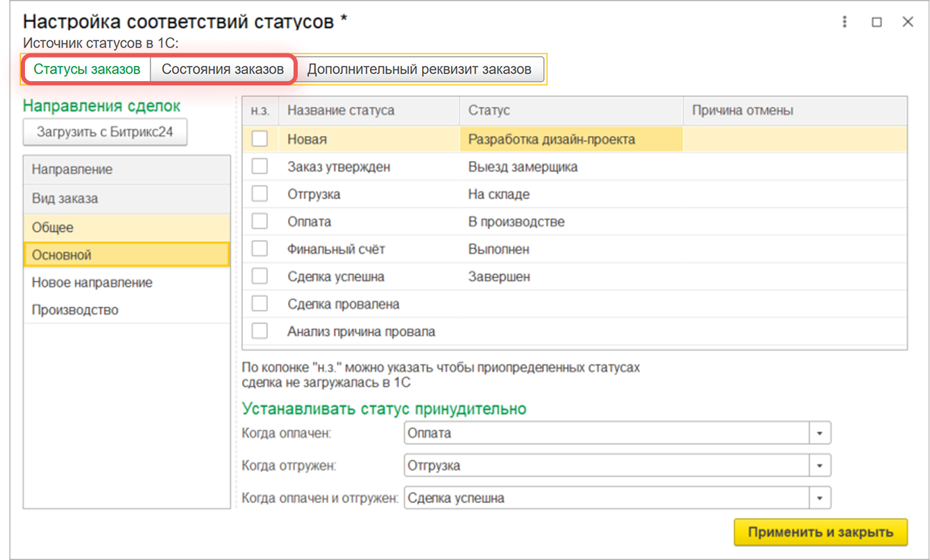Click the Причина отмены column header
The image size is (930, 560).
coord(743,110)
